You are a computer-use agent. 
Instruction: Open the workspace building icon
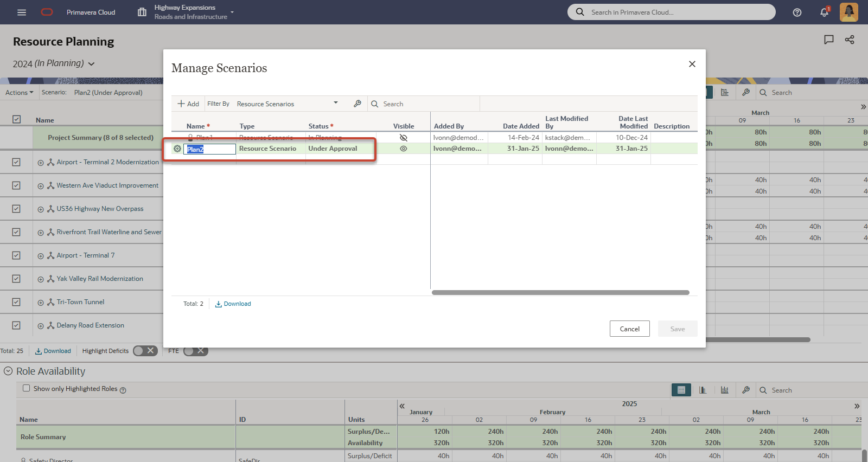click(x=142, y=12)
